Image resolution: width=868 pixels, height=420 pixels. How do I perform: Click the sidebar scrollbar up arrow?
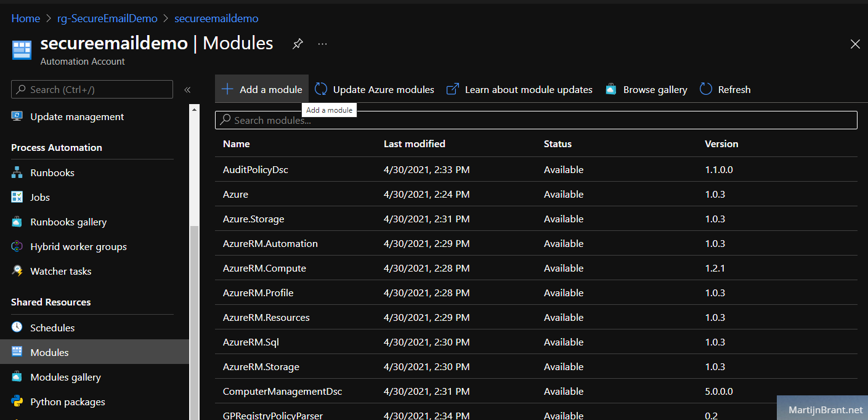click(x=195, y=110)
